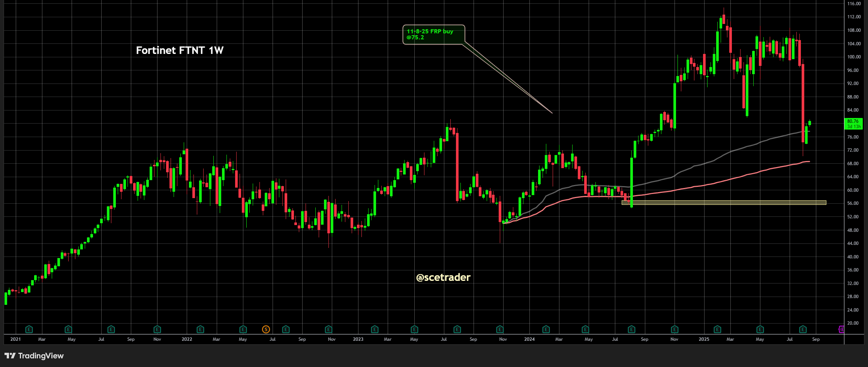This screenshot has height=367, width=868.
Task: Select the May 2024 earnings marker
Action: (585, 330)
